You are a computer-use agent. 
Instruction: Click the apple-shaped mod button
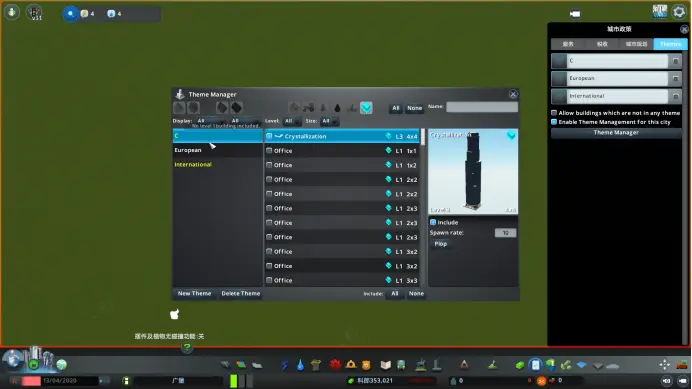175,314
